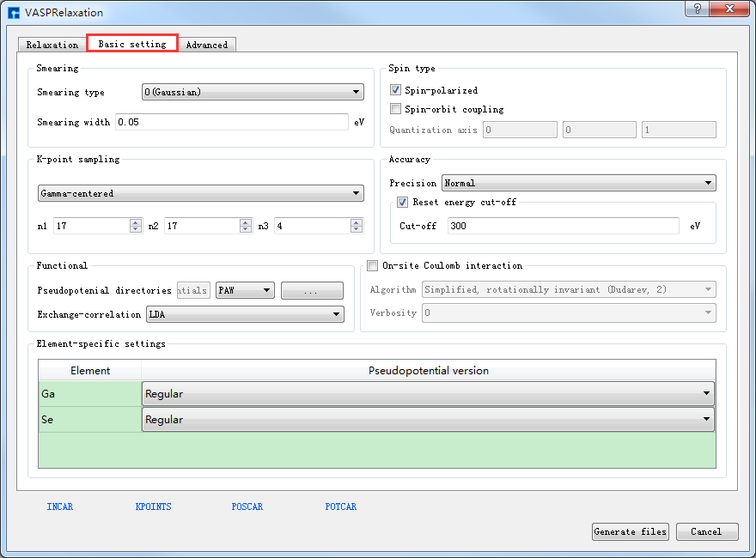This screenshot has height=558, width=756.
Task: Open the Precision dropdown
Action: click(x=578, y=183)
